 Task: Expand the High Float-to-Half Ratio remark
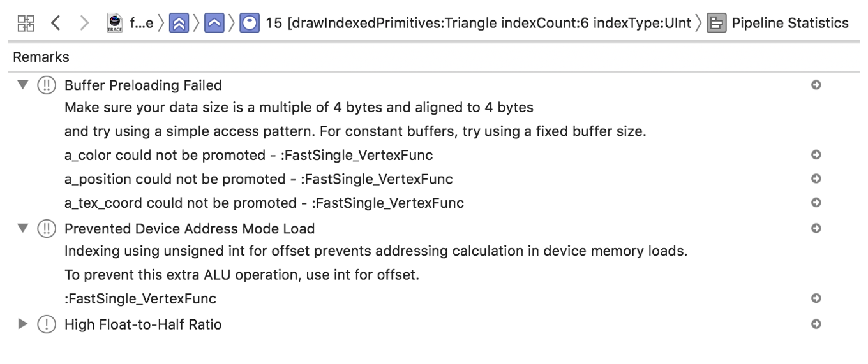tap(24, 324)
